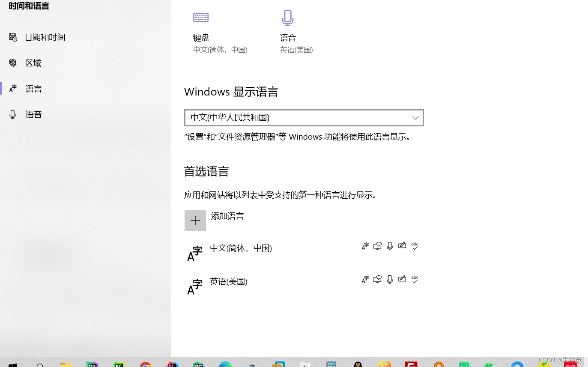Click handwriting icon in 英语(美国) row

[x=402, y=279]
